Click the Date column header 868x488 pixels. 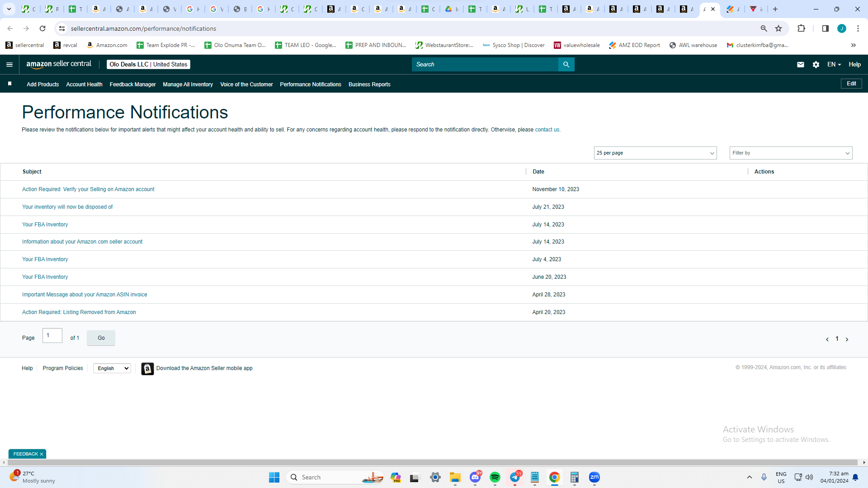click(538, 172)
